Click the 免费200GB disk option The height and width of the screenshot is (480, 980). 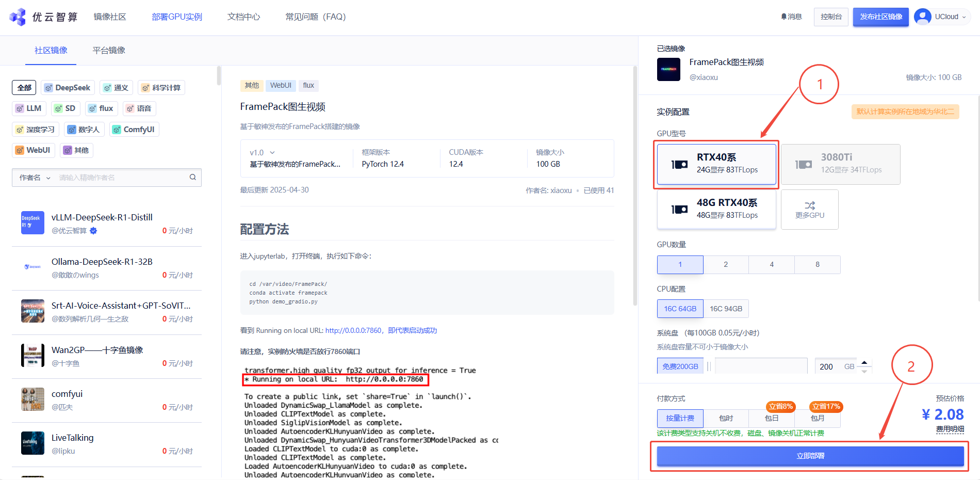pos(680,366)
